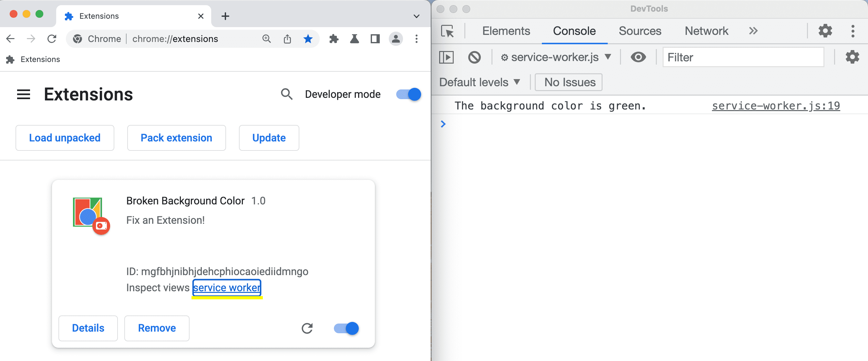Switch to the Elements tab
Viewport: 868px width, 361px height.
tap(505, 30)
